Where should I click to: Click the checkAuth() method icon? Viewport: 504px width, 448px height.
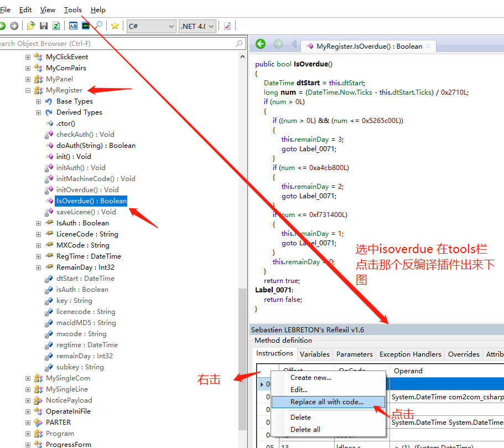pos(49,135)
